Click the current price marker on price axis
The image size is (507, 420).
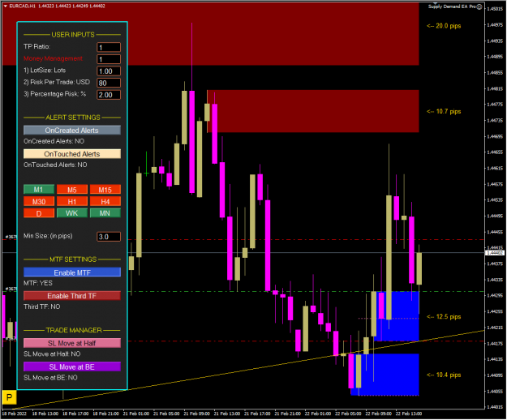click(x=496, y=253)
